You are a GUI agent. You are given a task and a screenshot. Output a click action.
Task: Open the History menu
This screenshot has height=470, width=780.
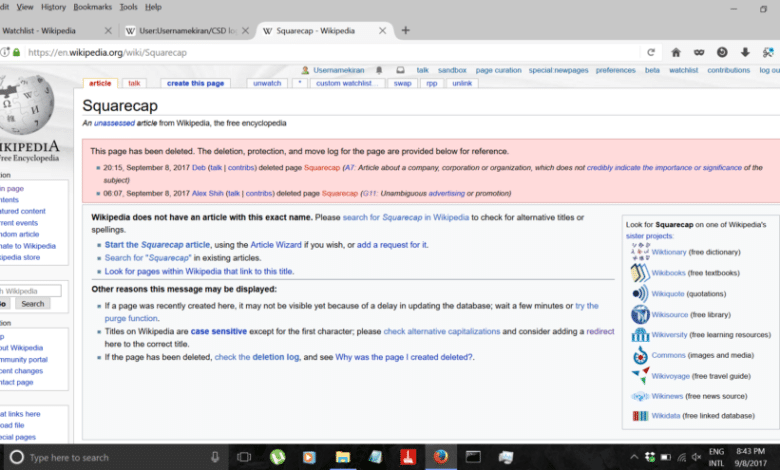click(53, 7)
